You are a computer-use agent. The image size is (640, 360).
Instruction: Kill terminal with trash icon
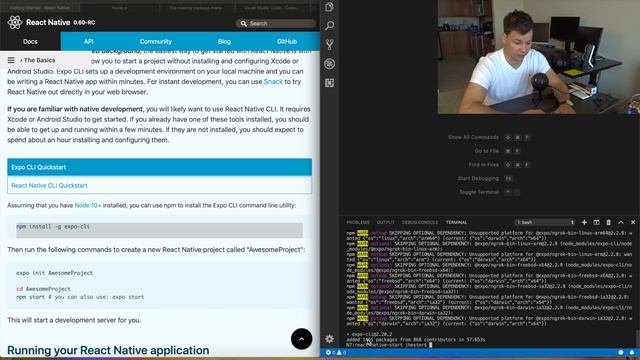609,222
